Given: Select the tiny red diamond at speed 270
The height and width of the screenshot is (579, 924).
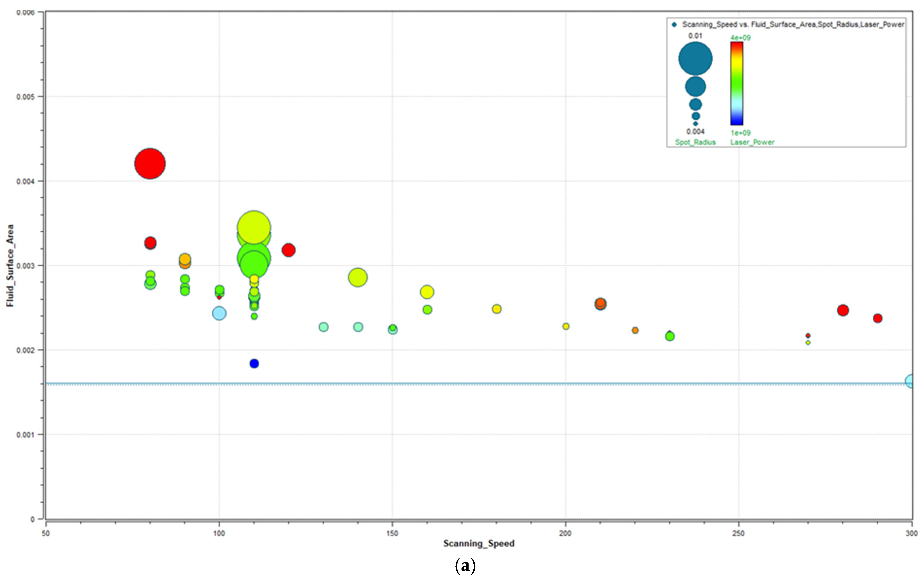Looking at the screenshot, I should 808,335.
